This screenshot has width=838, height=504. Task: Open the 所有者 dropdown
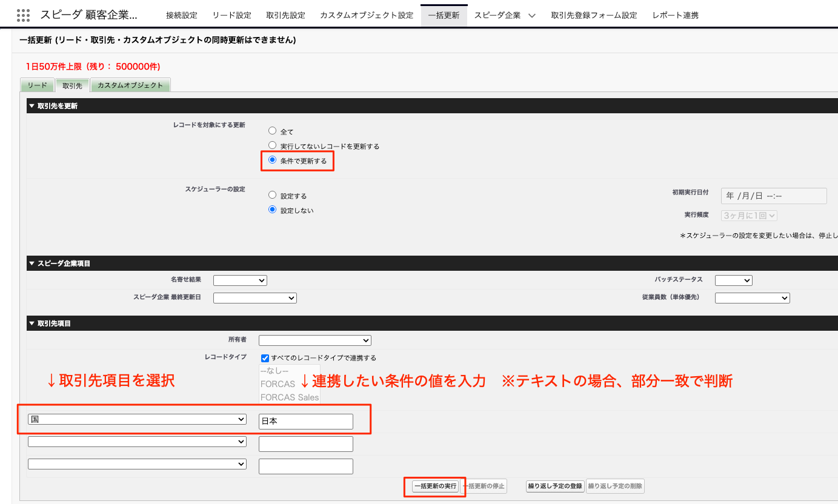[314, 341]
